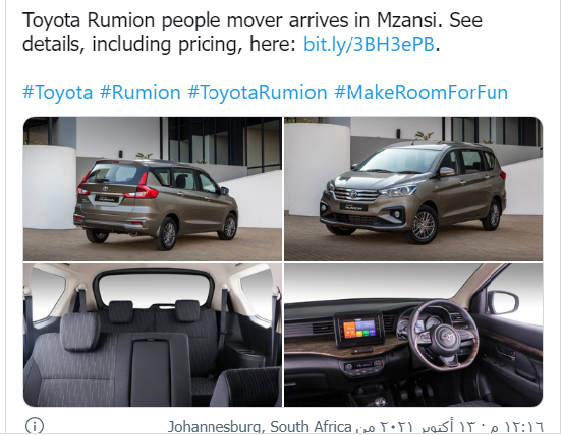Click the Arabic tweet timestamp
The image size is (561, 435).
pos(449,426)
